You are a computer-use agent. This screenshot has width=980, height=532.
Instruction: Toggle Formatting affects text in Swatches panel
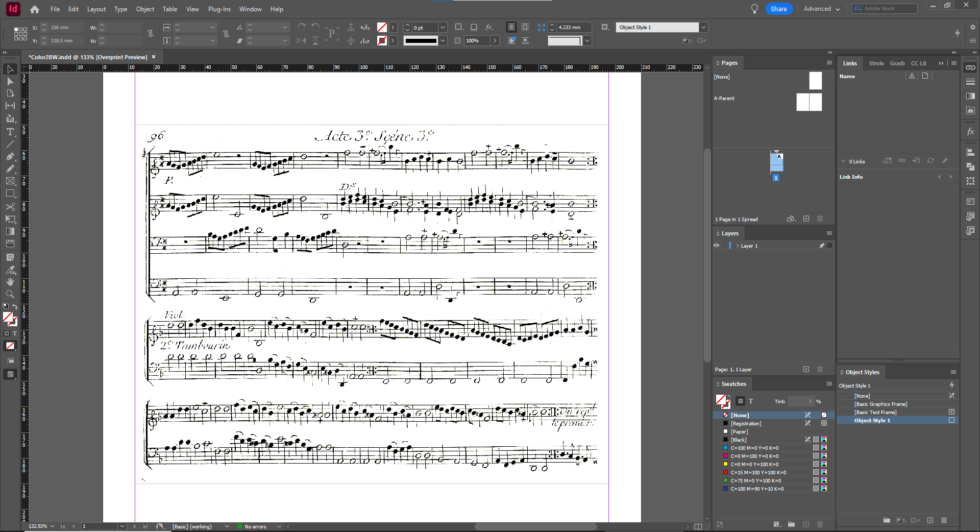[x=751, y=401]
